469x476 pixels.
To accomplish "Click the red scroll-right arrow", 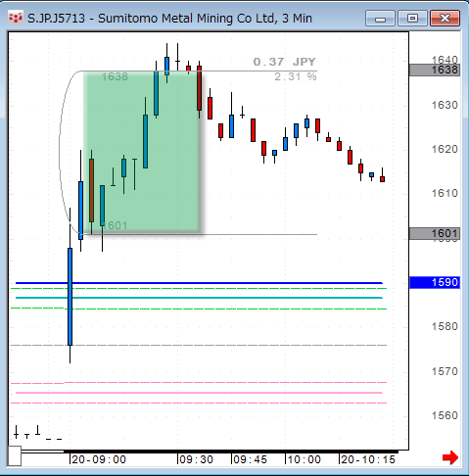I will pos(450,457).
